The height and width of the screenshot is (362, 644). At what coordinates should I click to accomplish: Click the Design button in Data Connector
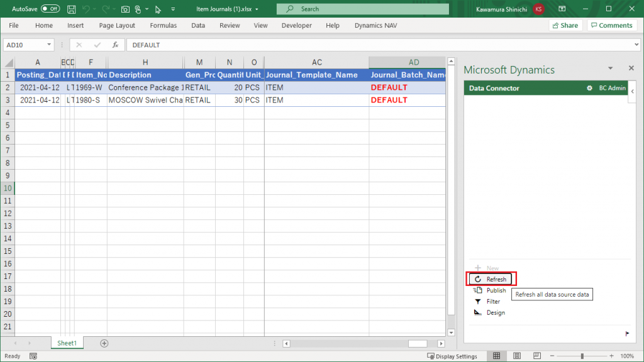[489, 312]
